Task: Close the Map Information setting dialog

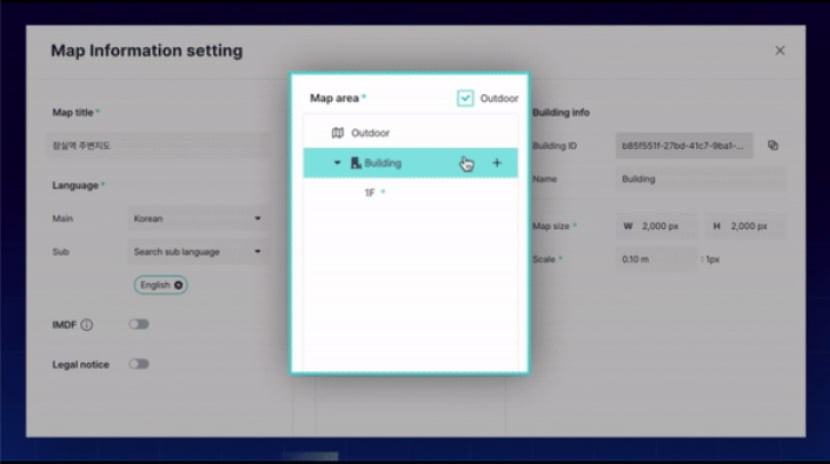Action: (x=780, y=50)
